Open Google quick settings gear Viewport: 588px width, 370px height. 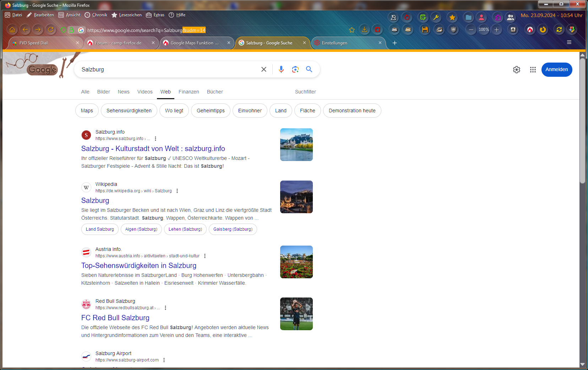(x=516, y=70)
